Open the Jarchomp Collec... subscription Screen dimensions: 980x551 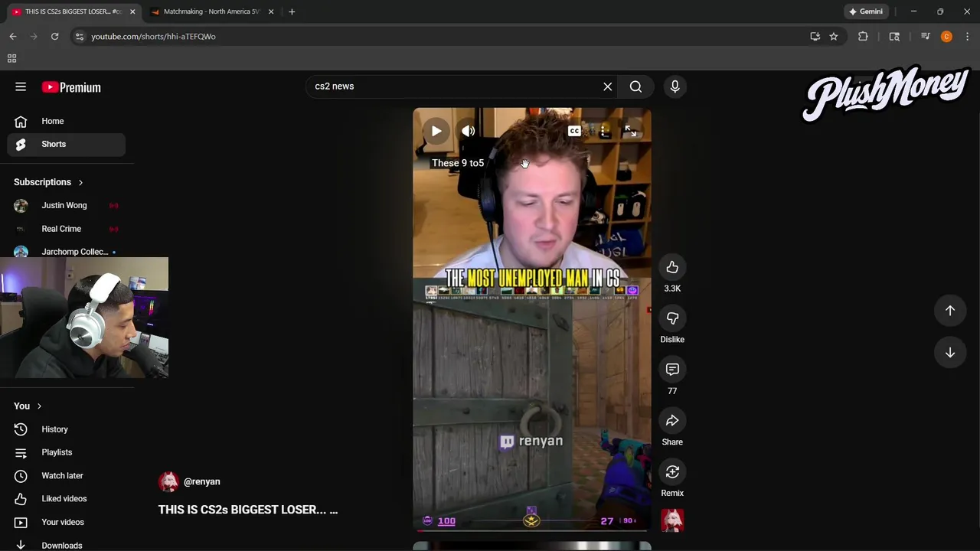67,251
